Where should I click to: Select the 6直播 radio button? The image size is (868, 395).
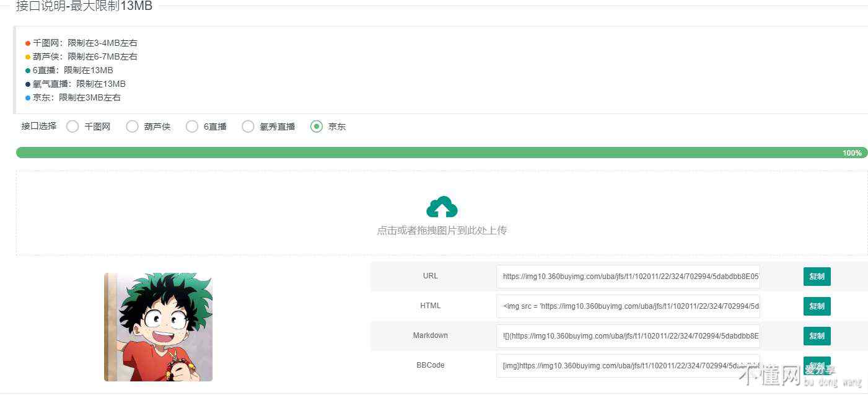pos(192,126)
